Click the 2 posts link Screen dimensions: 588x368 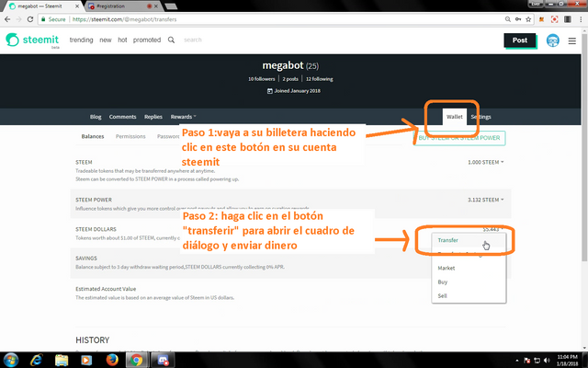tap(290, 79)
